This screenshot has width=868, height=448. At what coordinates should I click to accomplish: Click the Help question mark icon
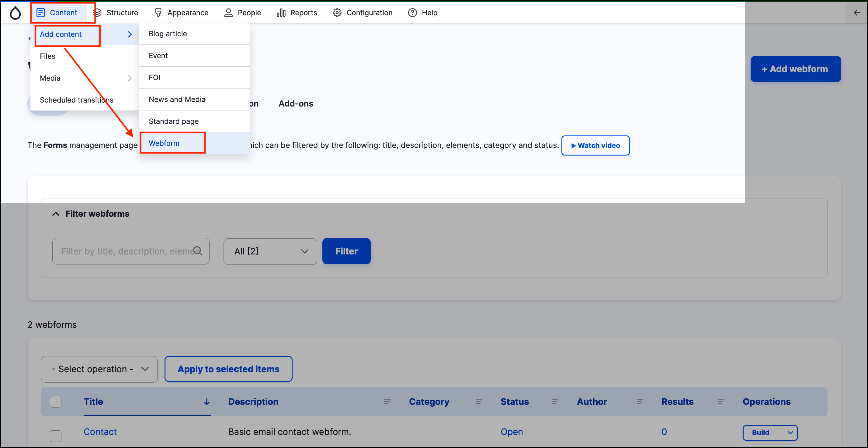click(412, 13)
